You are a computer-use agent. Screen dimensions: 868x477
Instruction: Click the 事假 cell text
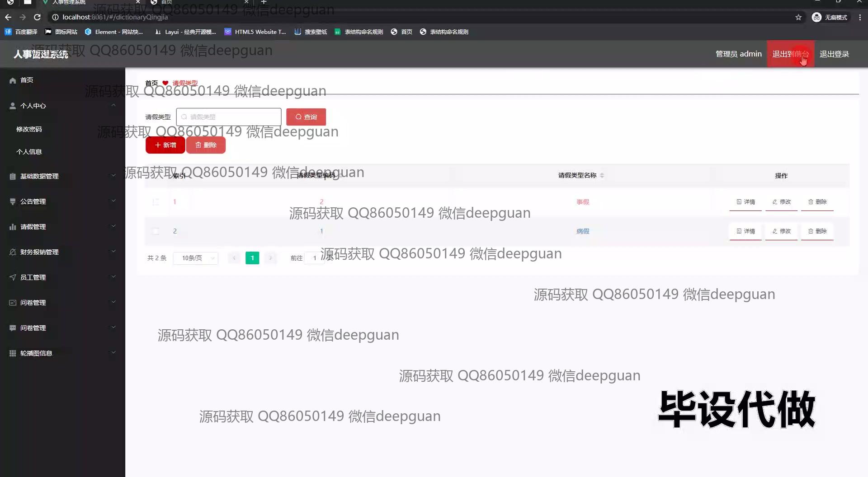pos(583,202)
